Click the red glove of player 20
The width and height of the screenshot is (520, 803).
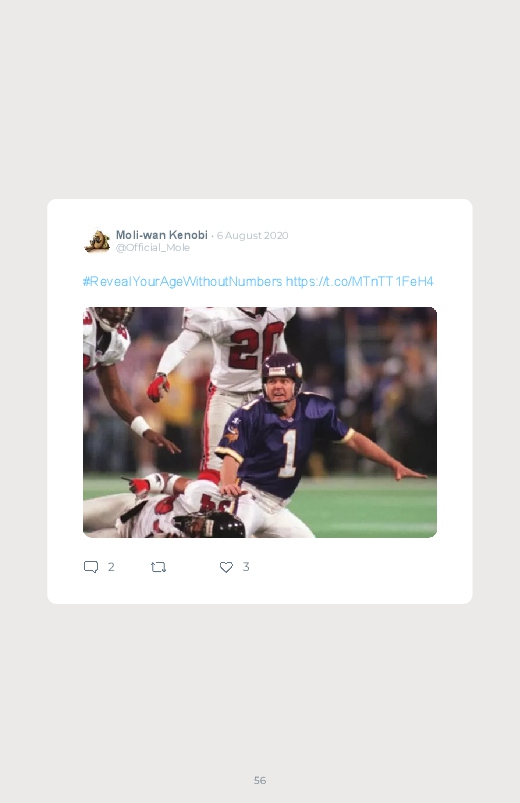click(x=158, y=388)
